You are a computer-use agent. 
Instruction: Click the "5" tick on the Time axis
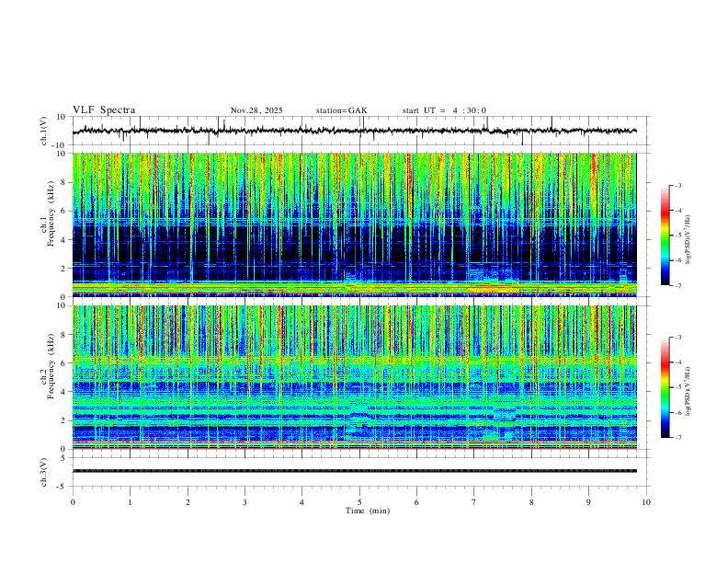359,502
